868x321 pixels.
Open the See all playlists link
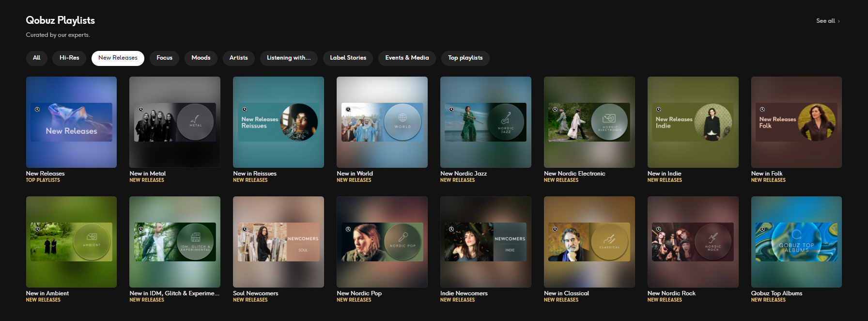coord(828,21)
